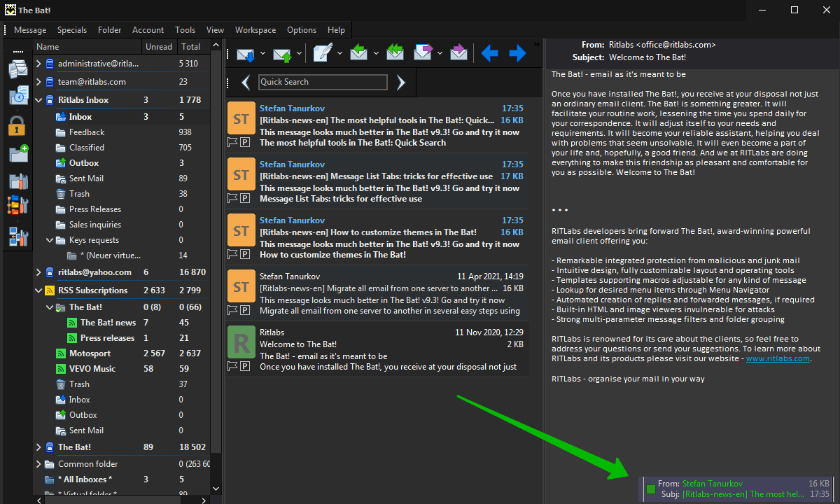Sort folders by the Unread column header
This screenshot has height=504, width=840.
(x=158, y=47)
